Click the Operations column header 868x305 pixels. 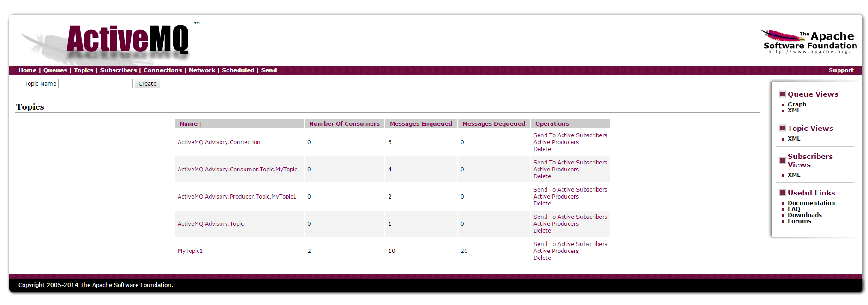point(552,124)
